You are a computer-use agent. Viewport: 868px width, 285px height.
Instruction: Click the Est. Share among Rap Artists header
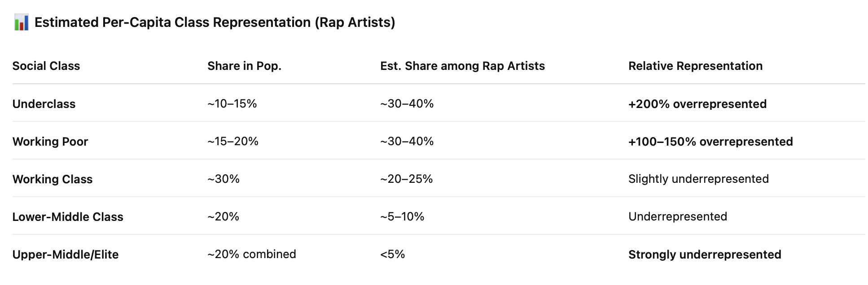coord(462,66)
